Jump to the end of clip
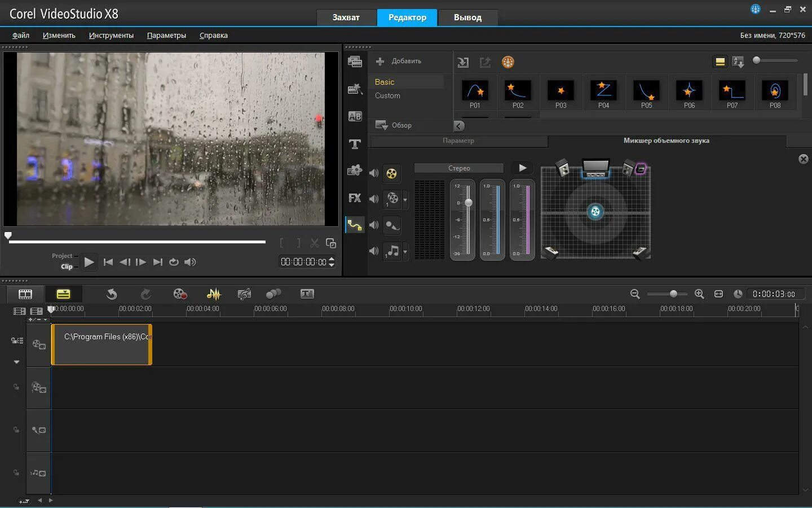 pos(158,262)
